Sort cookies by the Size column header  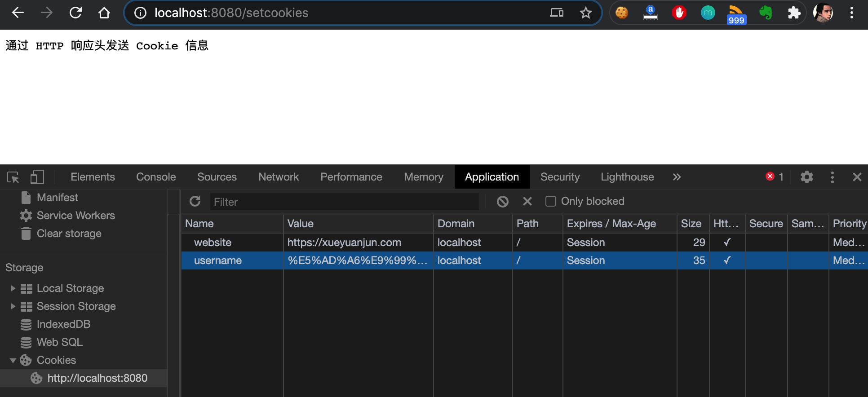click(x=693, y=224)
